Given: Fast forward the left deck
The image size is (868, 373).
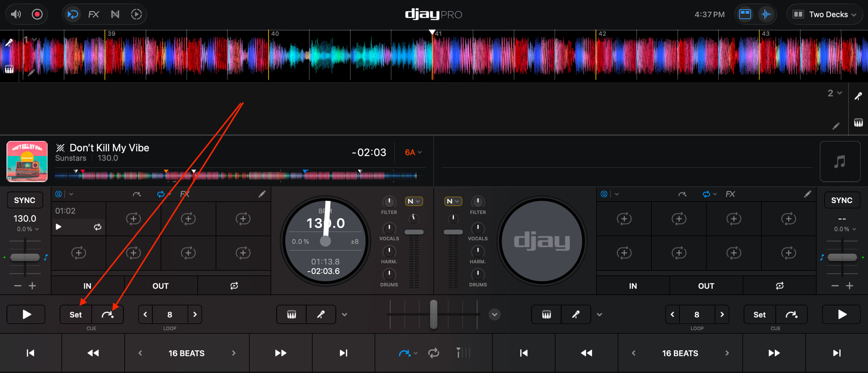Looking at the screenshot, I should (x=280, y=353).
